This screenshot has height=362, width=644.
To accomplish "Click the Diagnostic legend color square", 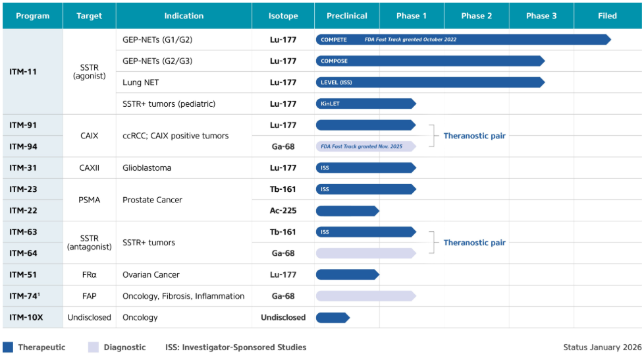I will click(x=94, y=347).
